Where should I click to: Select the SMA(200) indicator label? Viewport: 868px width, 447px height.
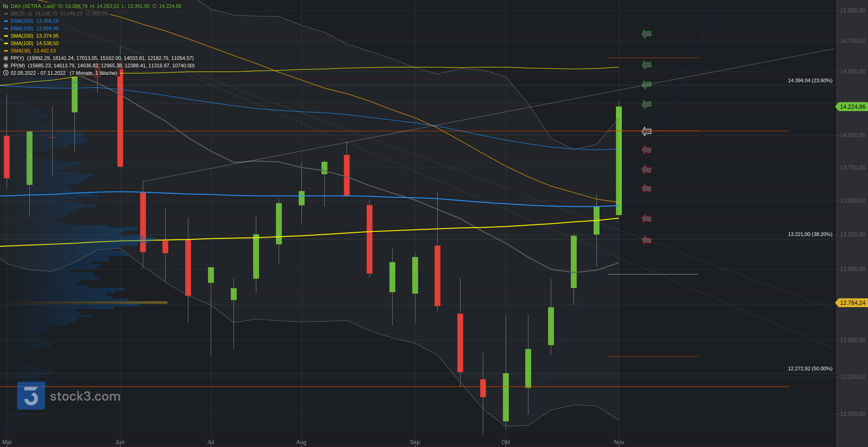click(x=22, y=36)
